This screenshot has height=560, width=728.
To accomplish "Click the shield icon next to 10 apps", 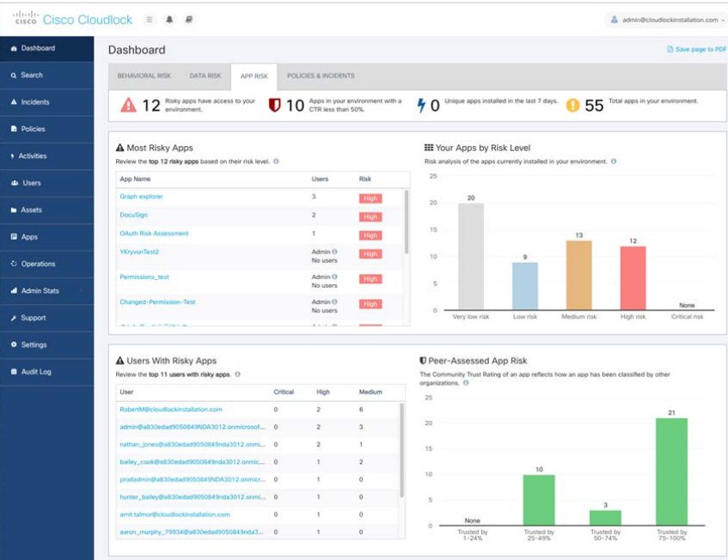I will tap(274, 106).
